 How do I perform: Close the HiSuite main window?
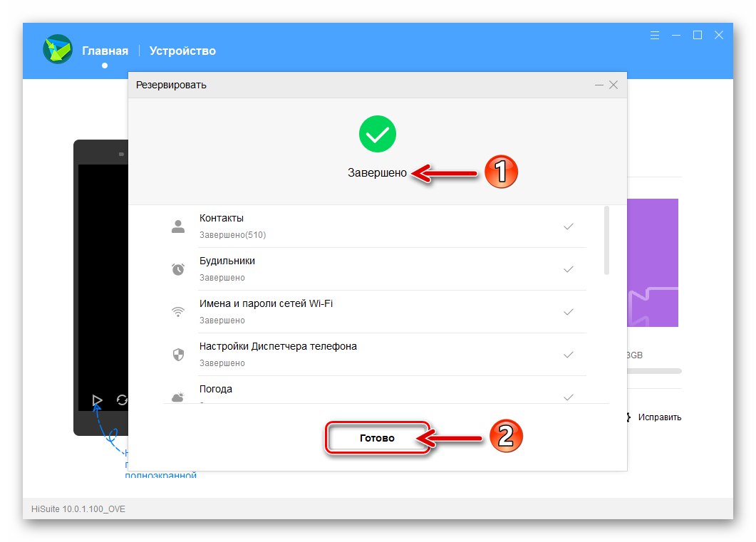click(719, 35)
